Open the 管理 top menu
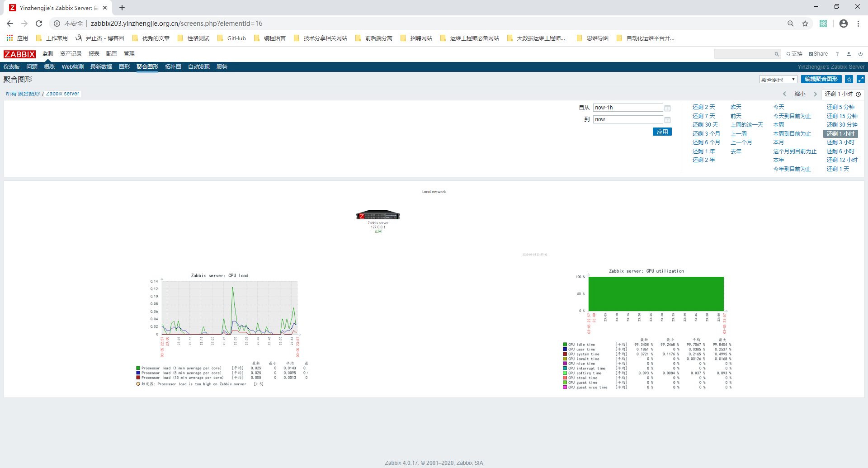 click(x=129, y=54)
